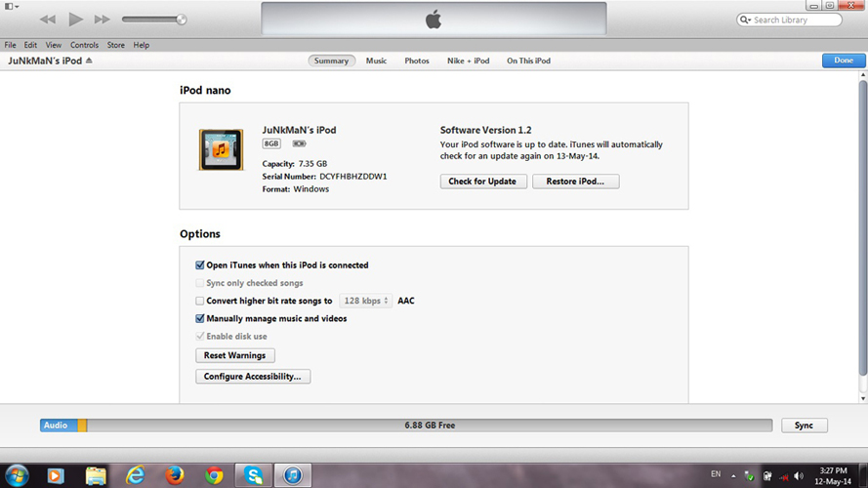Viewport: 868px width, 488px height.
Task: Open the 128 kbps bit rate dropdown
Action: coord(366,302)
